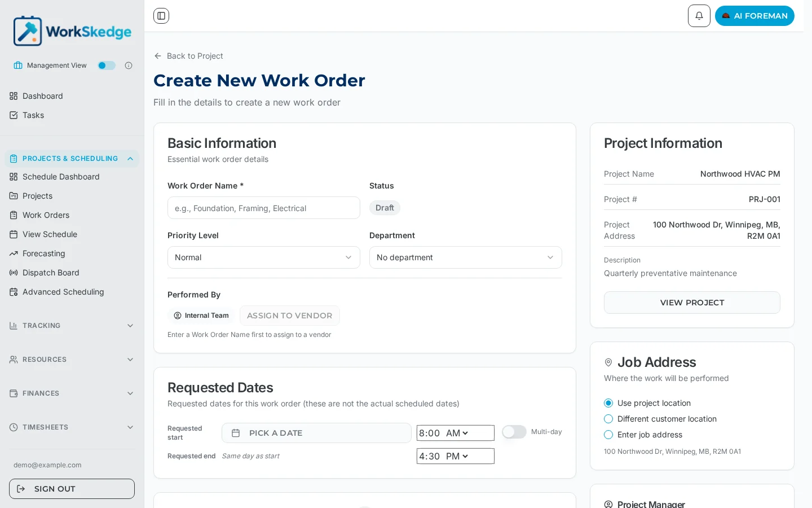Click the Work Order Name field

click(x=264, y=208)
